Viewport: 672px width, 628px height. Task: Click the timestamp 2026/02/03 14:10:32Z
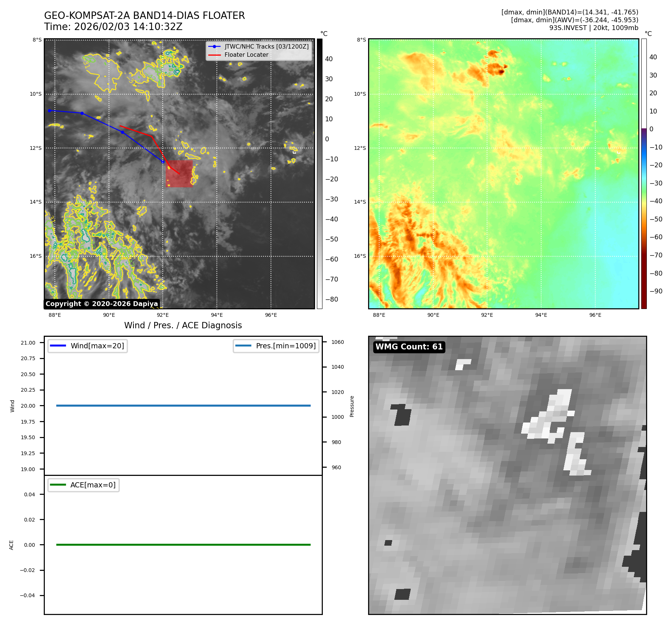128,27
